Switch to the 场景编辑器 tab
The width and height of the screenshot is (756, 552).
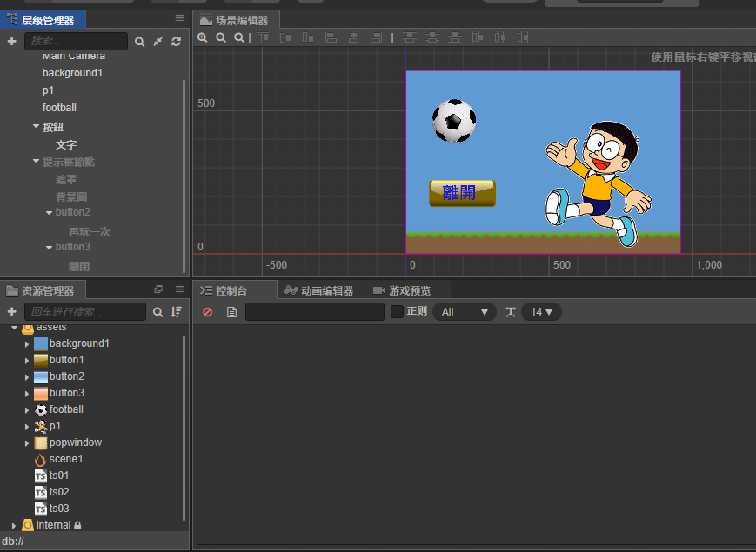tap(236, 20)
